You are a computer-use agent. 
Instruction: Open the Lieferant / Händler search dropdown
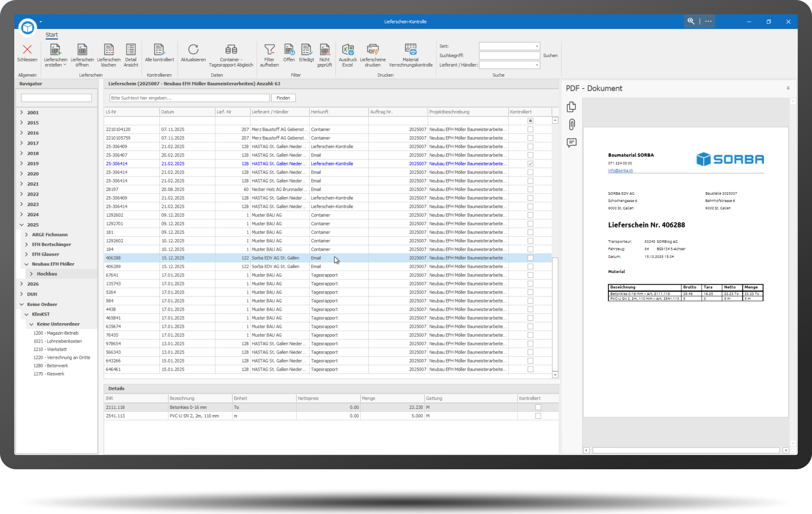[x=536, y=65]
